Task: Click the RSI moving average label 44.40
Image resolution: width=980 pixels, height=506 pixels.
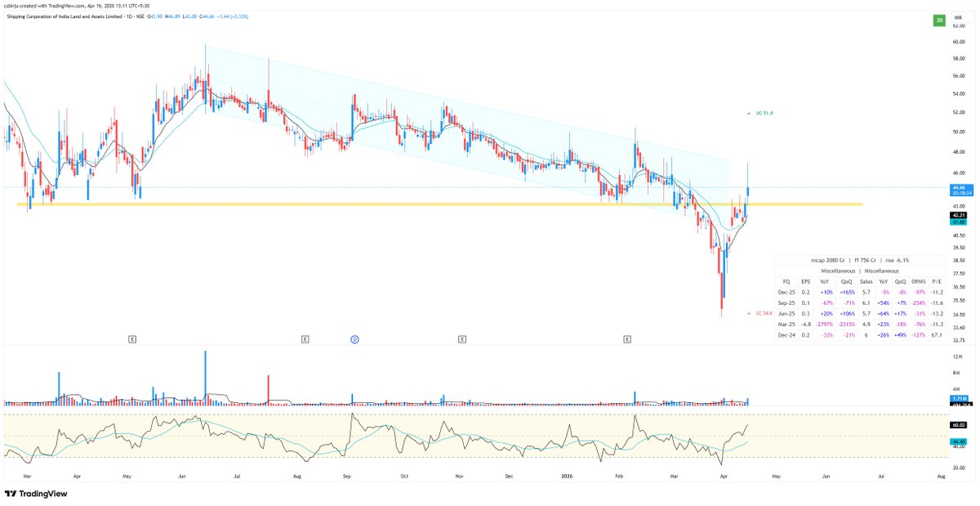Action: [x=959, y=441]
